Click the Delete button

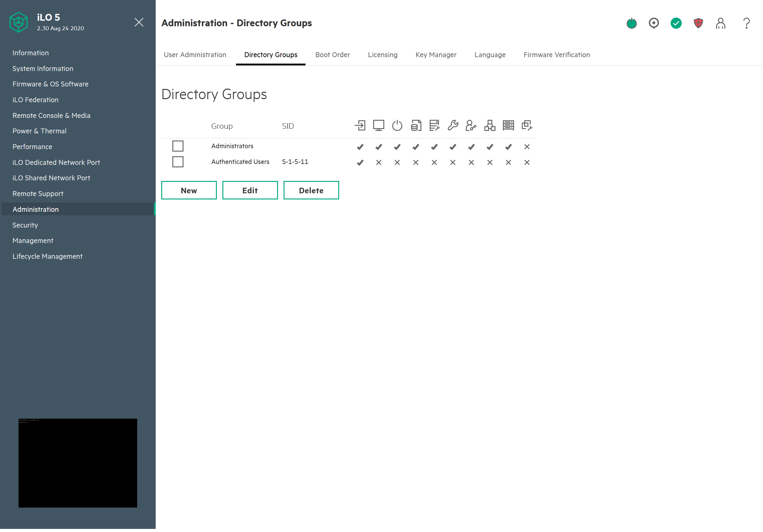click(x=311, y=190)
